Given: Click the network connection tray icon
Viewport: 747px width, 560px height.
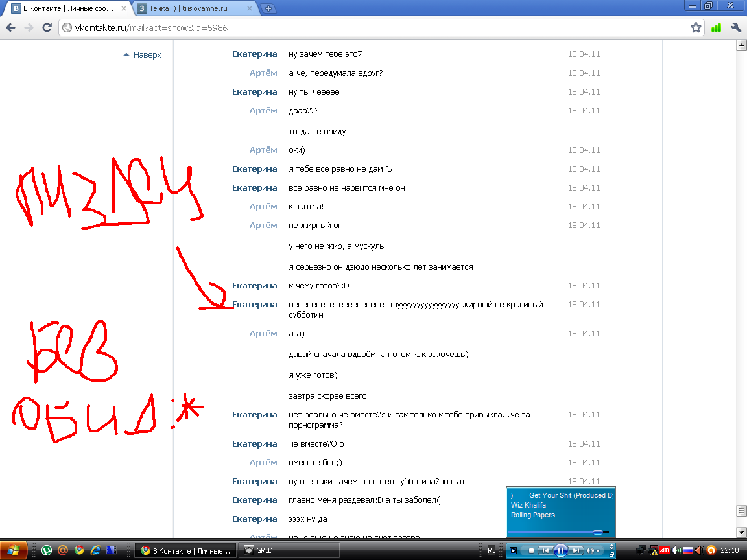Looking at the screenshot, I should (x=641, y=550).
